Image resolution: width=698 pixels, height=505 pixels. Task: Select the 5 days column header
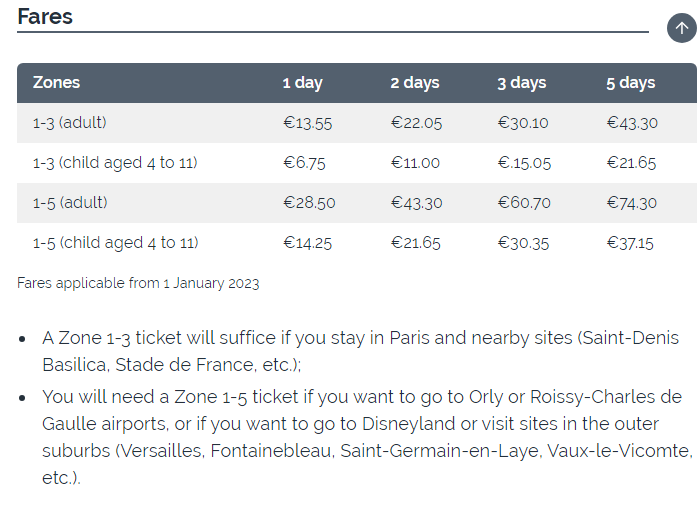[630, 83]
